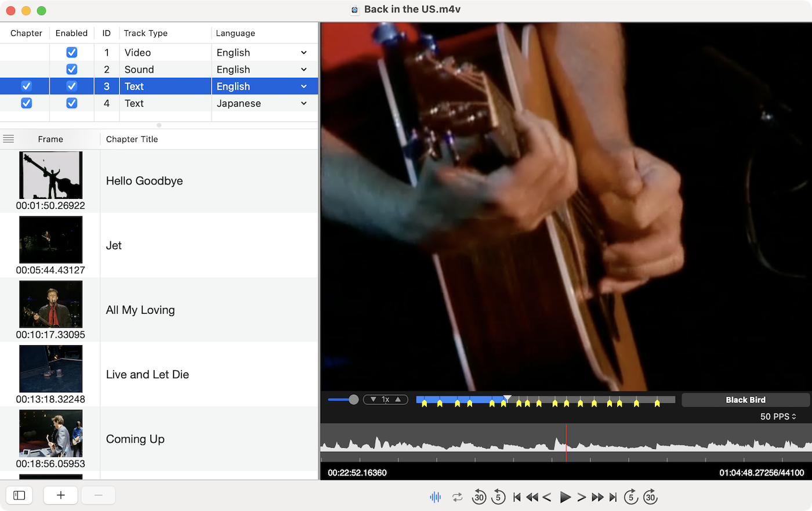
Task: Click timestamp 00:05:44.43127
Action: (50, 270)
